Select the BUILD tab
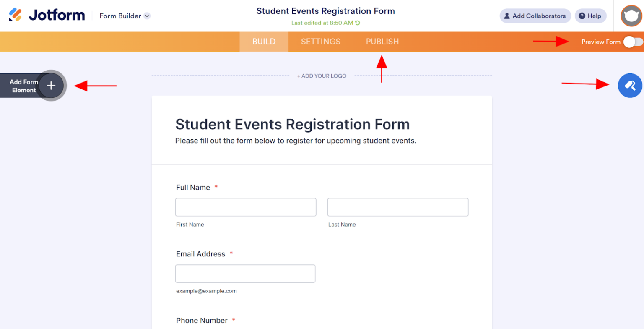Screen dimensions: 644x329 point(263,42)
